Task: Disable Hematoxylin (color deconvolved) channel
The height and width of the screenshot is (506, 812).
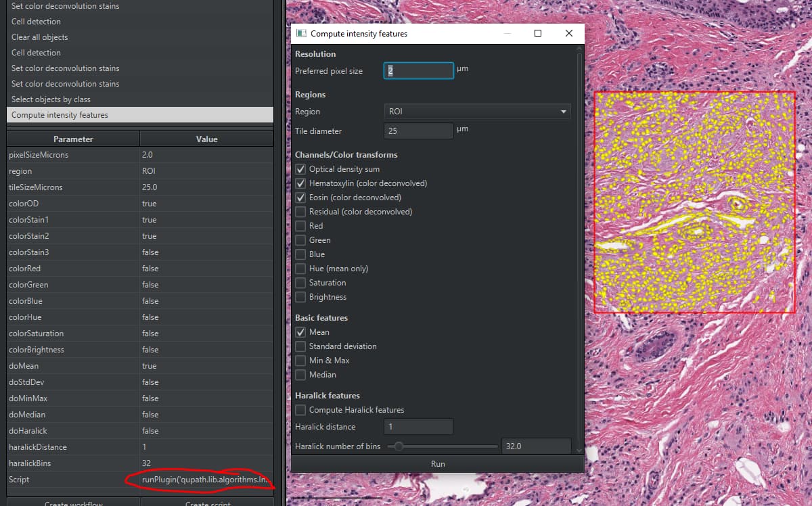Action: click(x=300, y=183)
